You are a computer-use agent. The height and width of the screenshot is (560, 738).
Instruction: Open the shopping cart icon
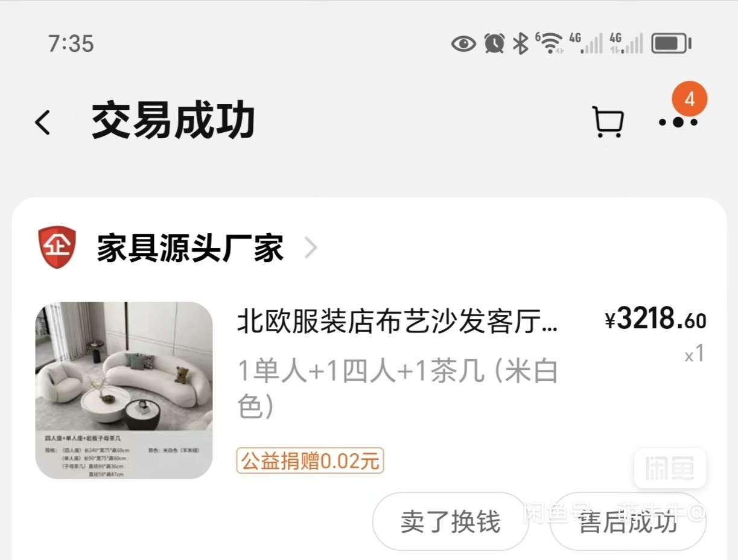tap(608, 122)
